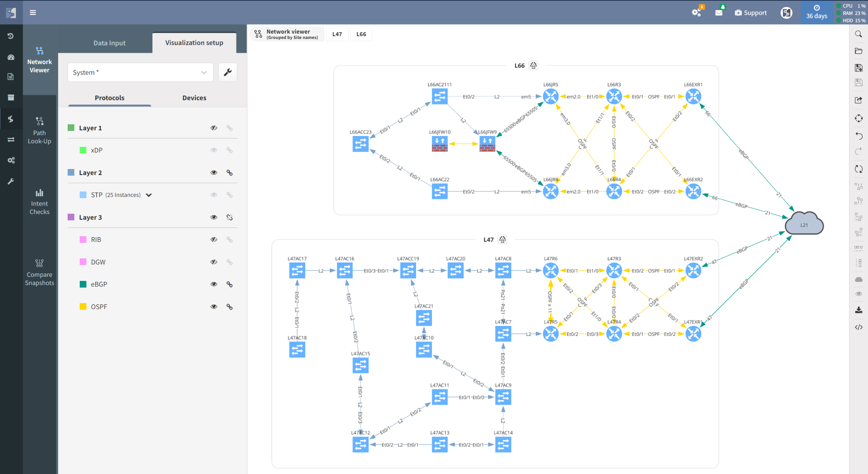Viewport: 868px width, 474px height.
Task: Toggle visibility of Layer 1
Action: (x=214, y=127)
